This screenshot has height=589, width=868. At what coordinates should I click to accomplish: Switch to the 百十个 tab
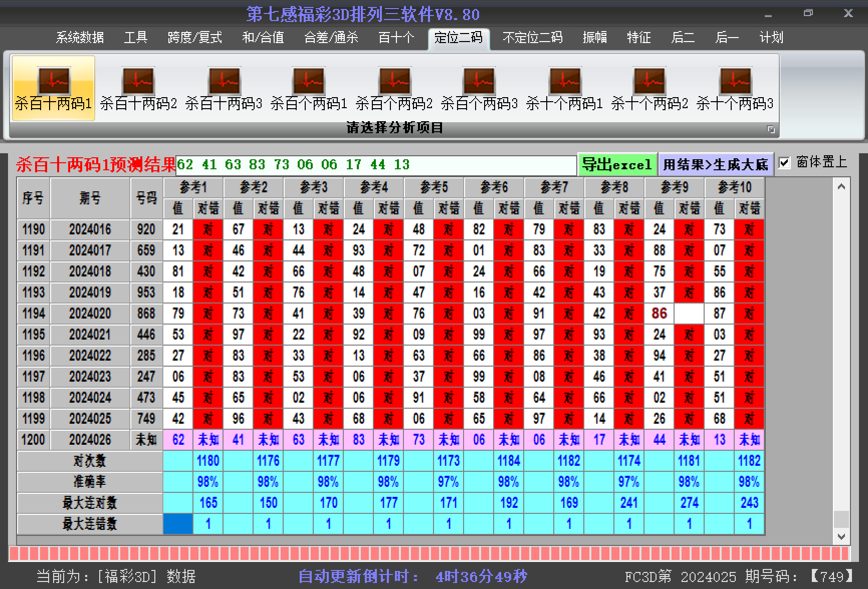396,38
